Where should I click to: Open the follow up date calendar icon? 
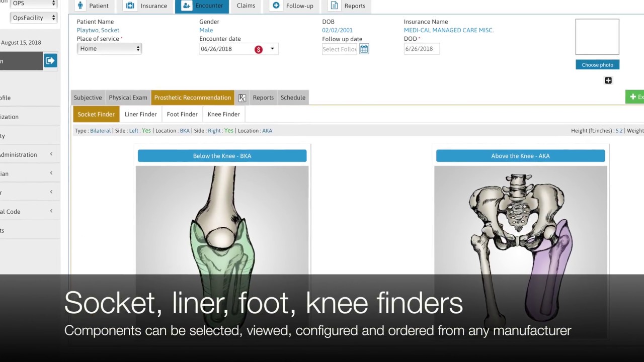364,49
